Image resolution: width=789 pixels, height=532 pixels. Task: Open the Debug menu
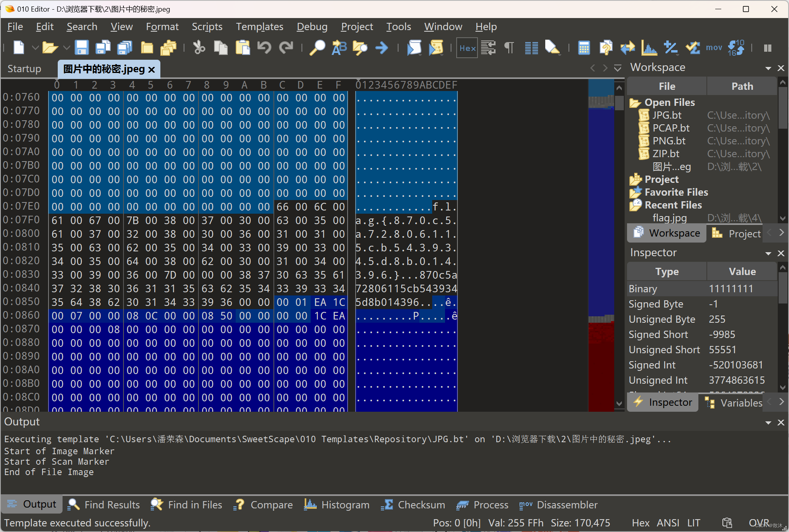pos(312,26)
